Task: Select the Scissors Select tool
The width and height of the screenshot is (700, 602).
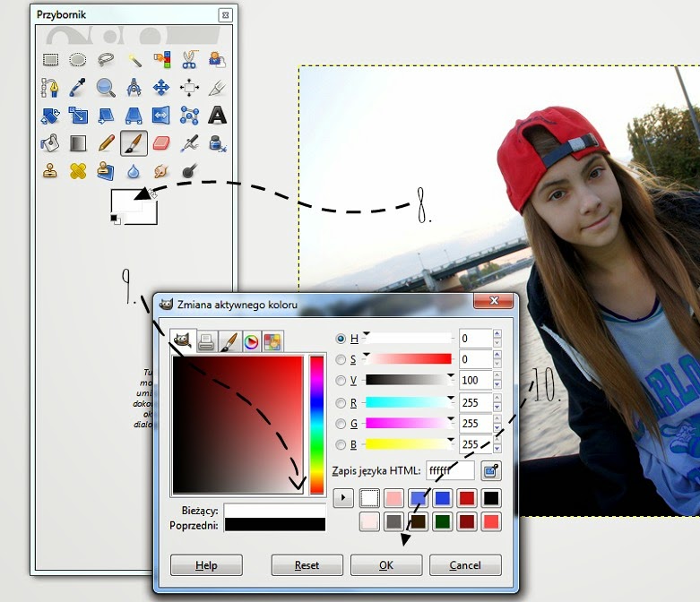Action: [189, 59]
